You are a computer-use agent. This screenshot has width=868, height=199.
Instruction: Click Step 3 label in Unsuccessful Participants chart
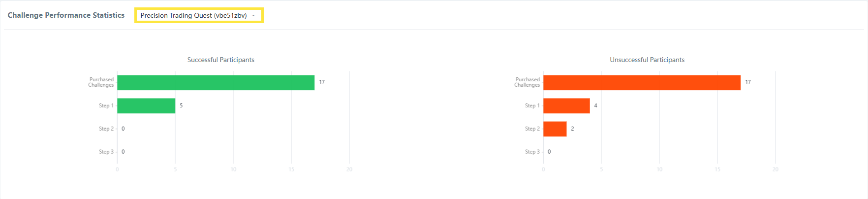point(532,152)
